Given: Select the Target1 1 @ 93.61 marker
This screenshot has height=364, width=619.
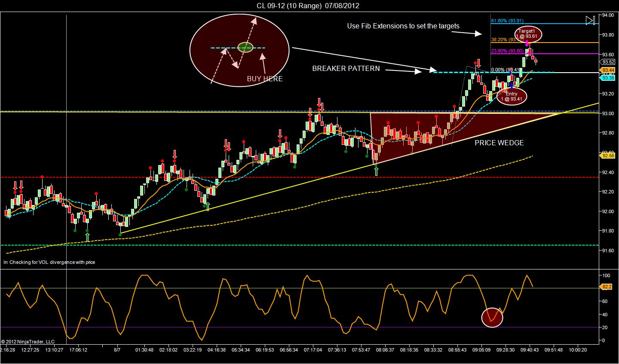Looking at the screenshot, I should (x=528, y=34).
